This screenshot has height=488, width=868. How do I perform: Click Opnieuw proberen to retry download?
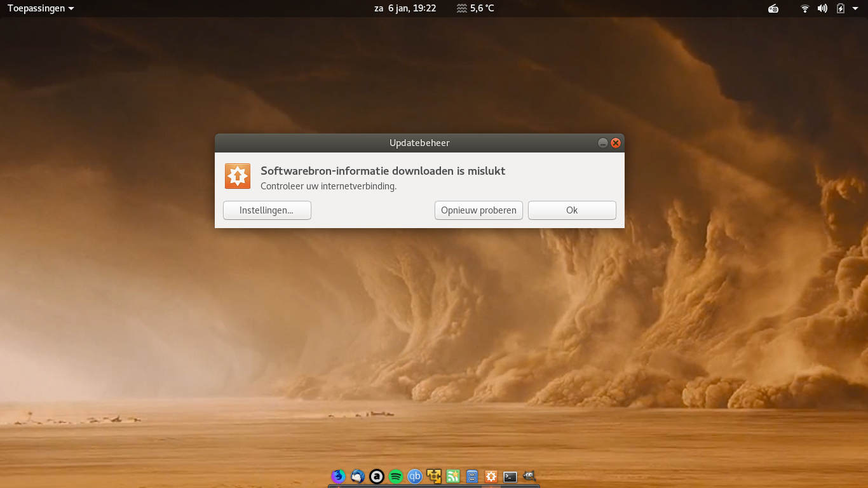tap(478, 210)
